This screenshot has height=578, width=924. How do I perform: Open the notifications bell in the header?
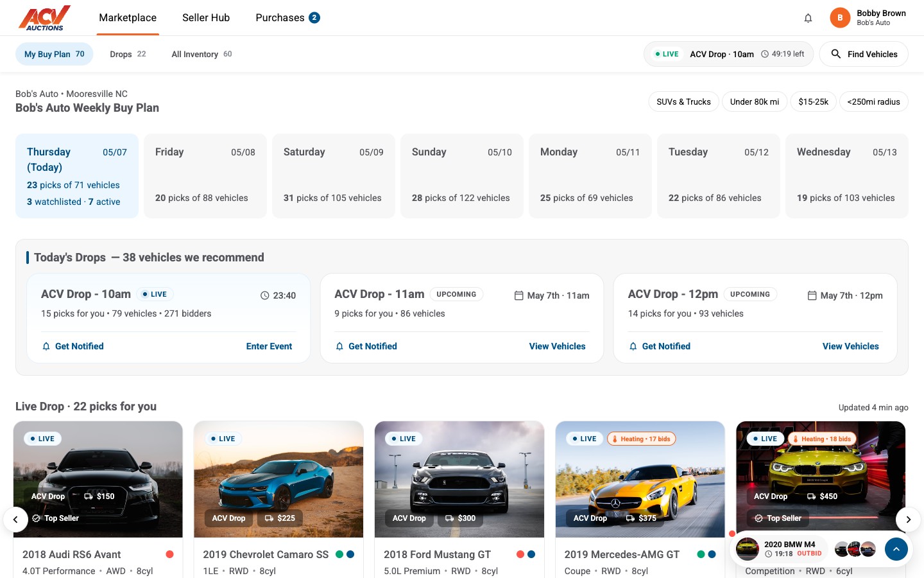click(809, 18)
